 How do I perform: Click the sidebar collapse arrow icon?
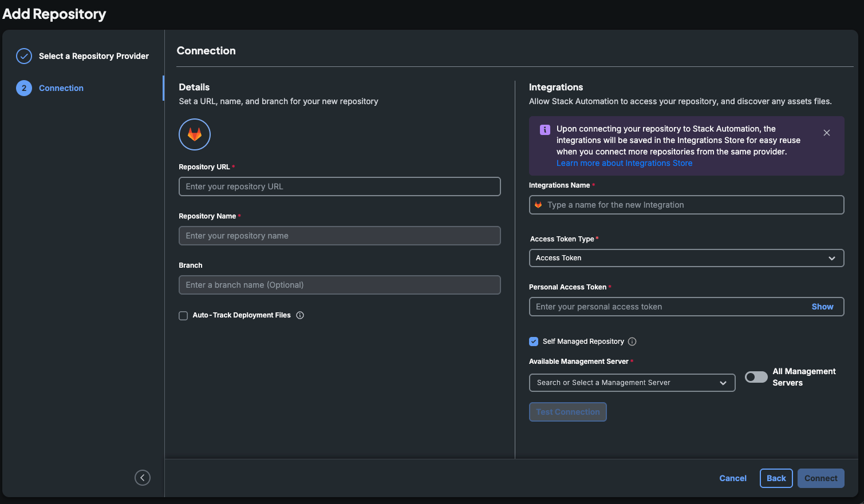point(143,478)
